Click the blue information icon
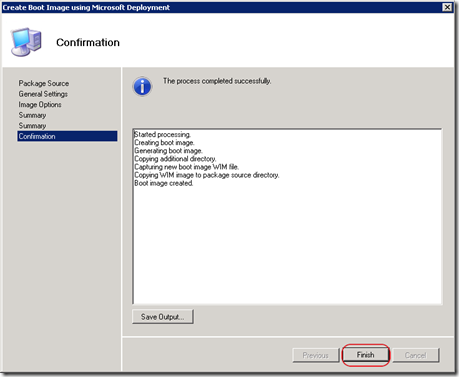The width and height of the screenshot is (459, 377). coord(142,87)
